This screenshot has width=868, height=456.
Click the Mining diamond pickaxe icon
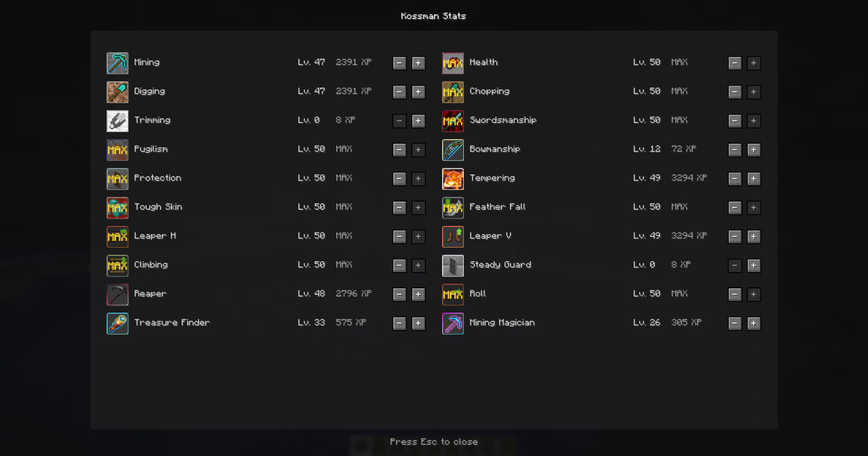(x=117, y=63)
